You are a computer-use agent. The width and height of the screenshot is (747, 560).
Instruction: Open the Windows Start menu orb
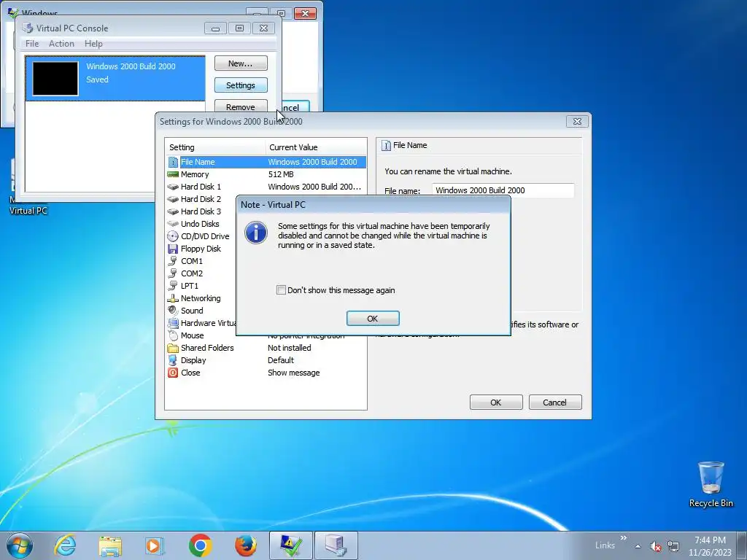[x=20, y=545]
